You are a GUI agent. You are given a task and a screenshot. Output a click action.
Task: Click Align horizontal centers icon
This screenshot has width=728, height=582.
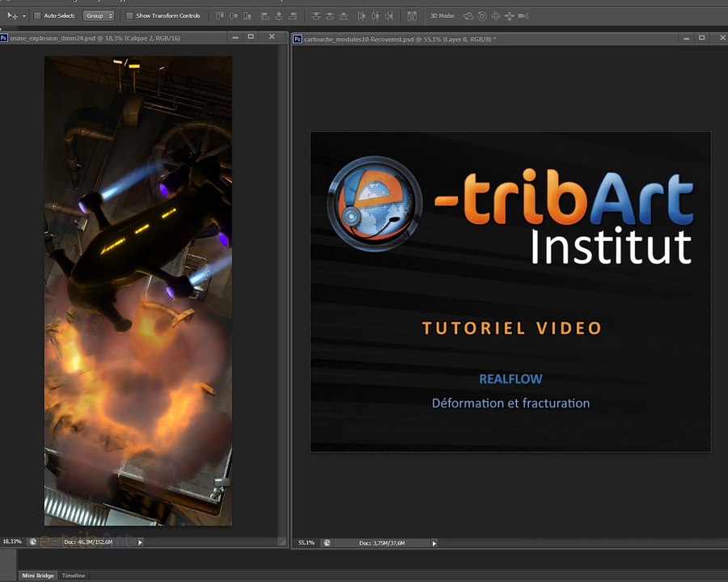279,16
